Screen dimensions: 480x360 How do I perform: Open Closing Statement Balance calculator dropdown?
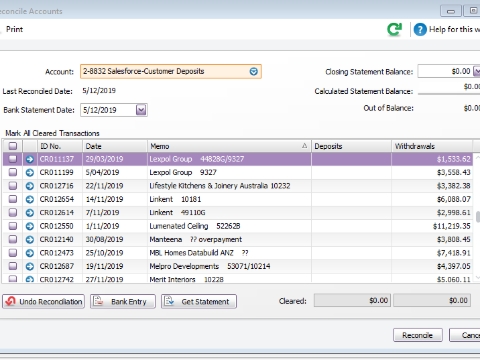point(477,71)
